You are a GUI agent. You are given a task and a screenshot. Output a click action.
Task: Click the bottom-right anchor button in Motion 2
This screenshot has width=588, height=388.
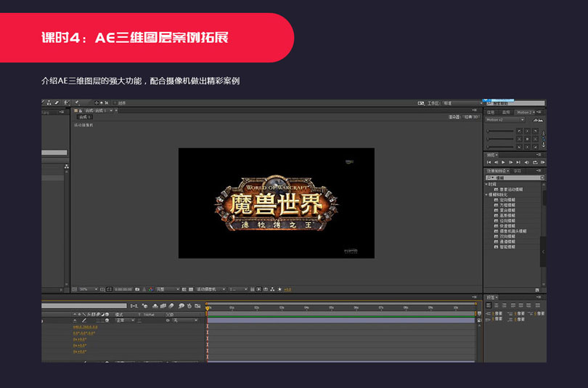click(536, 147)
